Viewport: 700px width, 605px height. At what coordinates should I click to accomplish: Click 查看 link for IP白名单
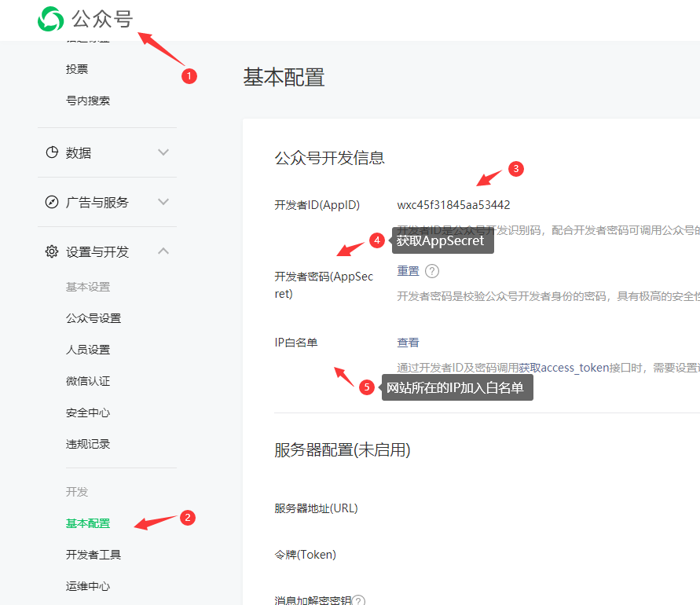click(x=408, y=343)
